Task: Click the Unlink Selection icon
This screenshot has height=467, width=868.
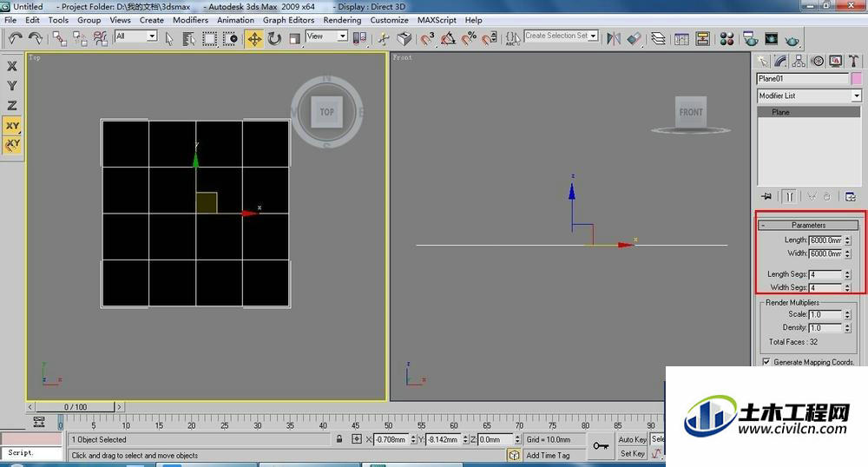Action: pyautogui.click(x=80, y=38)
